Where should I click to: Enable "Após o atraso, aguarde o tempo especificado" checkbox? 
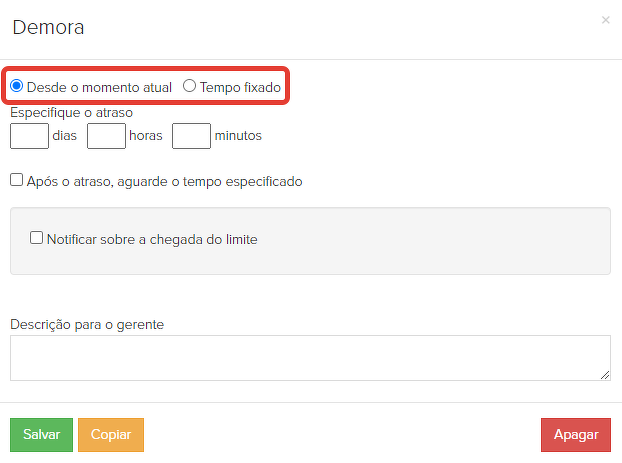tap(17, 181)
